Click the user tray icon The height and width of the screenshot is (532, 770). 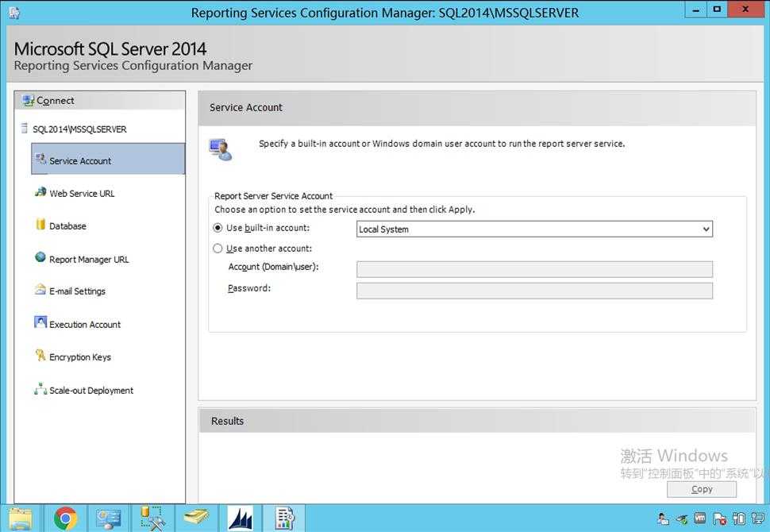664,519
